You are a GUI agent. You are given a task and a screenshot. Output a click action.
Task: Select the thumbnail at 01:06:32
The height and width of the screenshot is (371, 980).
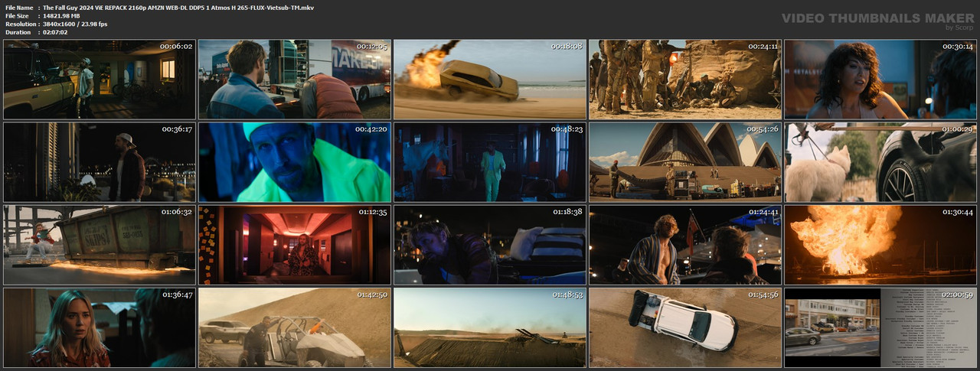pos(100,245)
